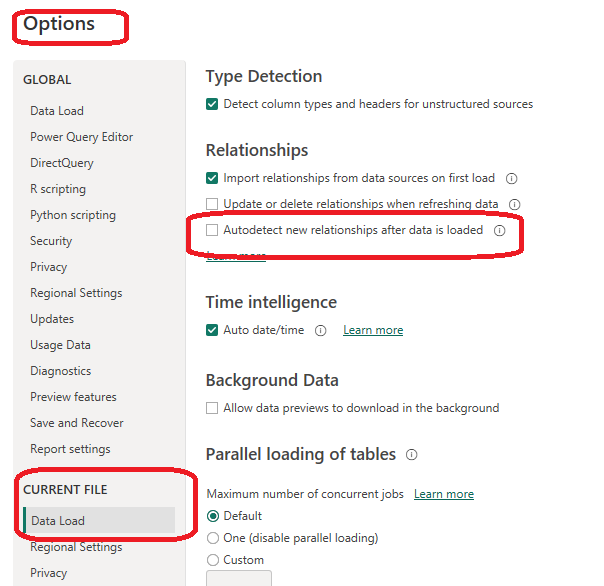Open Python scripting options
The height and width of the screenshot is (586, 604).
point(72,215)
